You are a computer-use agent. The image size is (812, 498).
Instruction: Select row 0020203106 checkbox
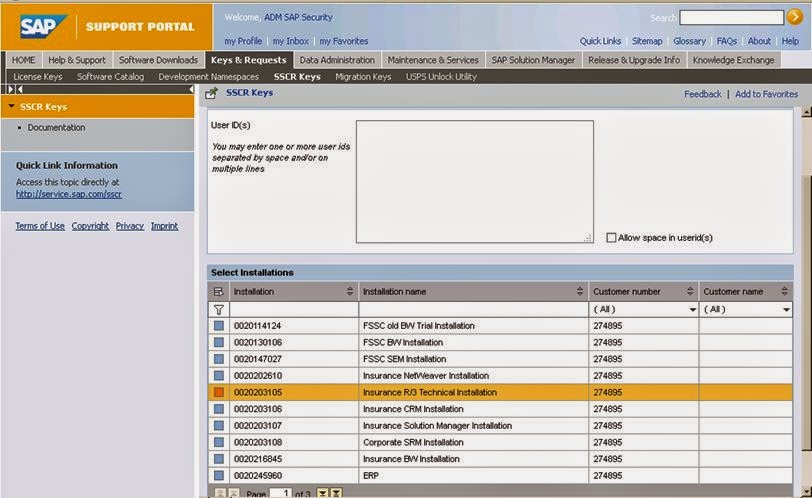tap(219, 409)
